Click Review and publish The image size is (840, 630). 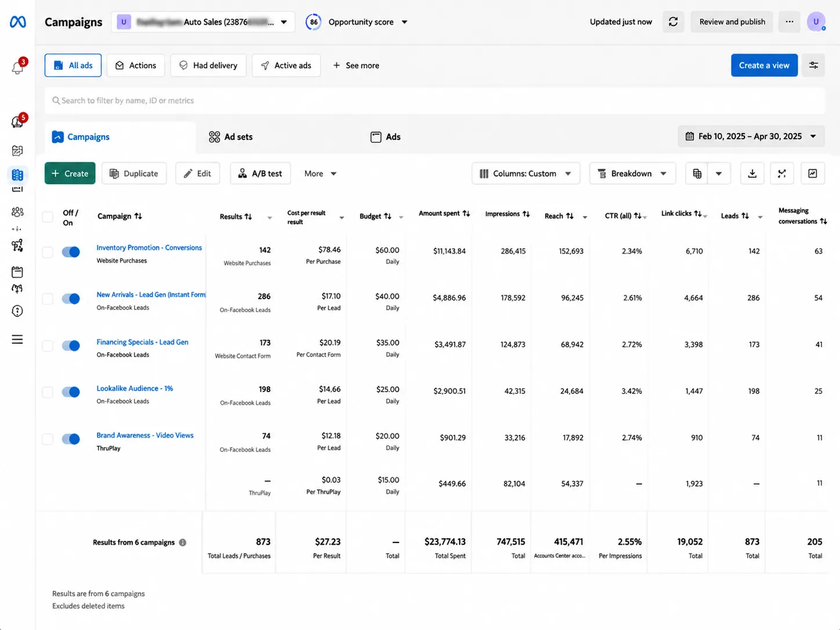pyautogui.click(x=732, y=22)
